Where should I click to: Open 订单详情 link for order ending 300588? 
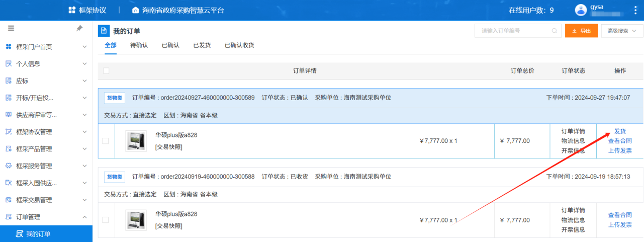point(573,210)
